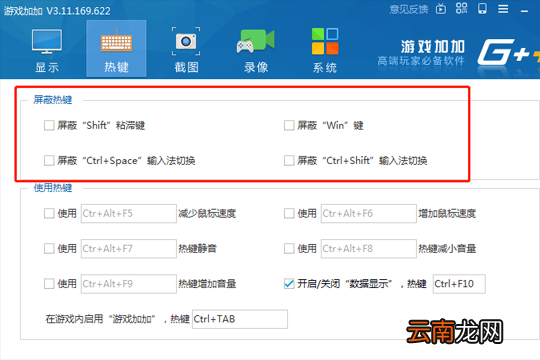Open the 显示 display tab

pyautogui.click(x=47, y=50)
